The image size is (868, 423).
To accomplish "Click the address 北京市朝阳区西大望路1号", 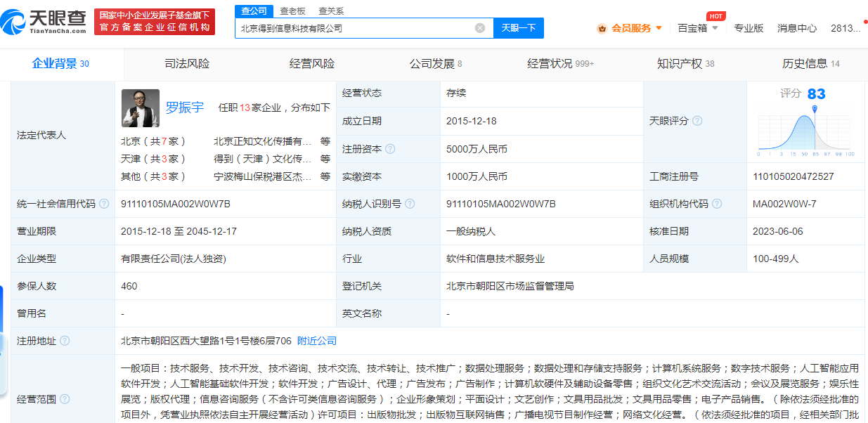I will click(206, 341).
